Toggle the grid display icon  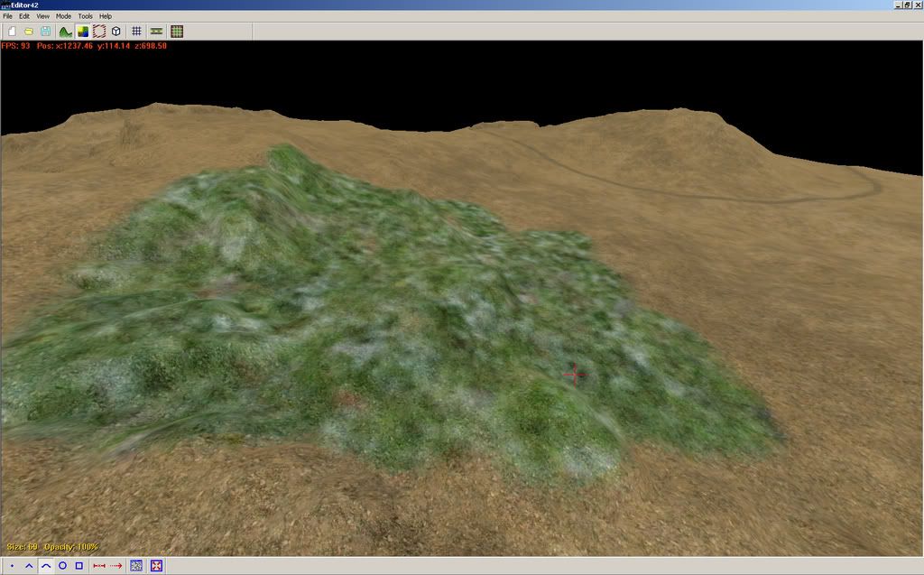coord(136,32)
